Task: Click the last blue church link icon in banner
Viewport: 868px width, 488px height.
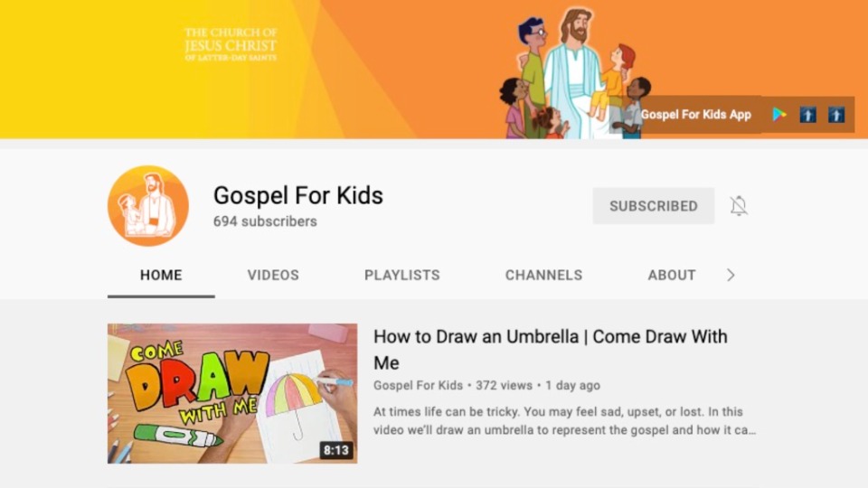Action: point(835,115)
